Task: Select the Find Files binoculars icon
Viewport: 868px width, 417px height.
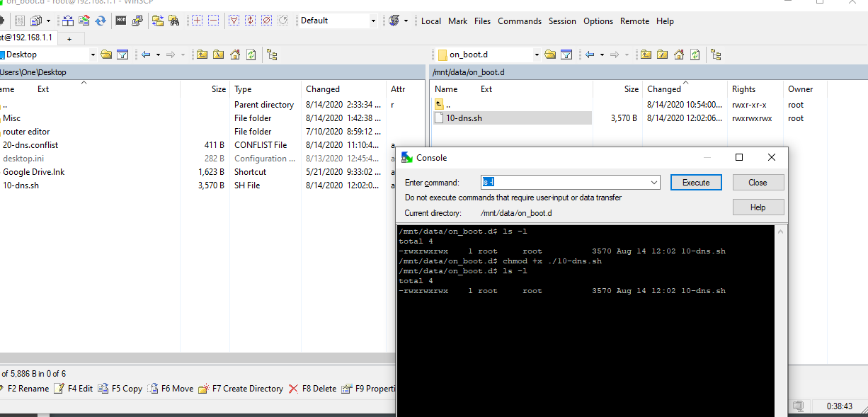Action: (x=175, y=21)
